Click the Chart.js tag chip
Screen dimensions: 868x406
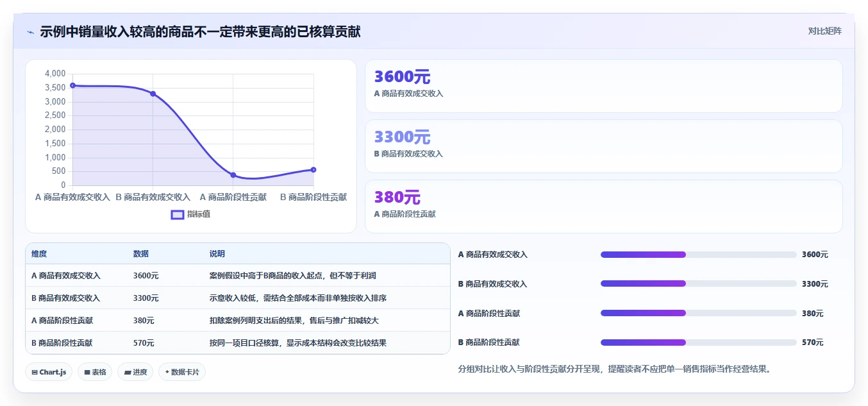(x=48, y=372)
